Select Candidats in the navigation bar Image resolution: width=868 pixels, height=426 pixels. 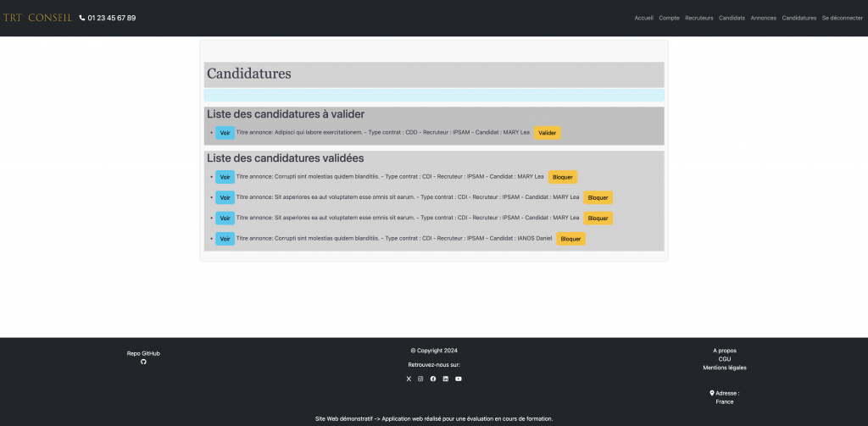(x=732, y=18)
